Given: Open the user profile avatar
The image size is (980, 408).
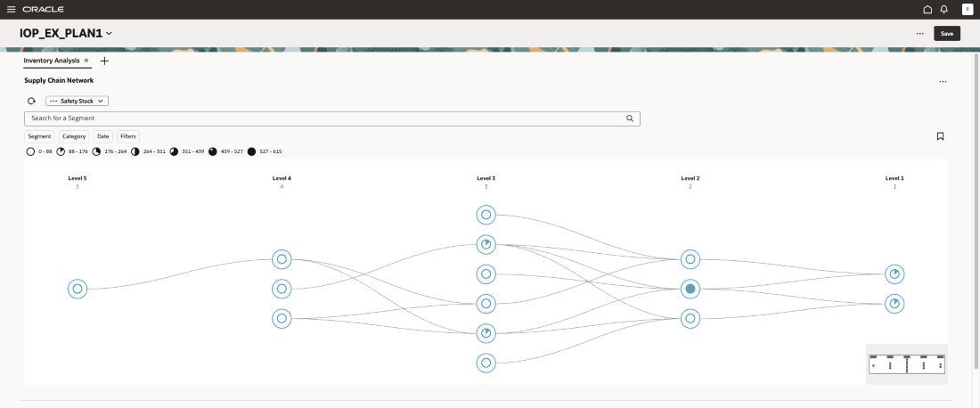Looking at the screenshot, I should pos(968,10).
